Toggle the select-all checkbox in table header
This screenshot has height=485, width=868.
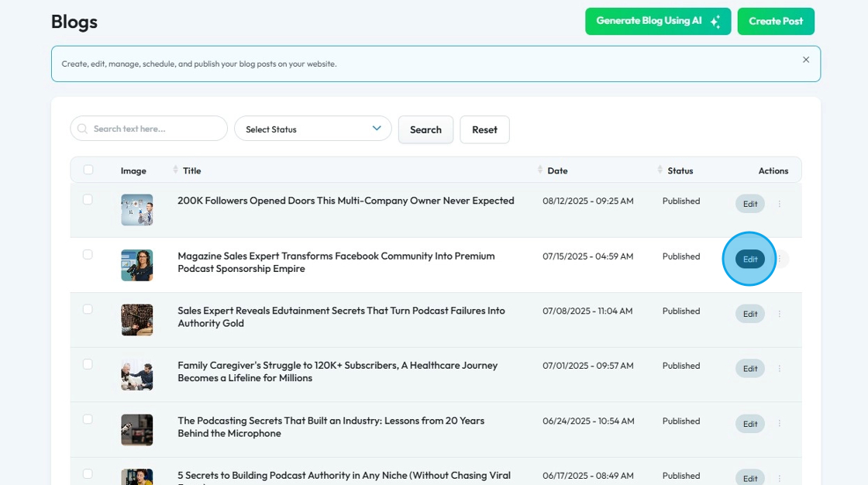tap(88, 170)
